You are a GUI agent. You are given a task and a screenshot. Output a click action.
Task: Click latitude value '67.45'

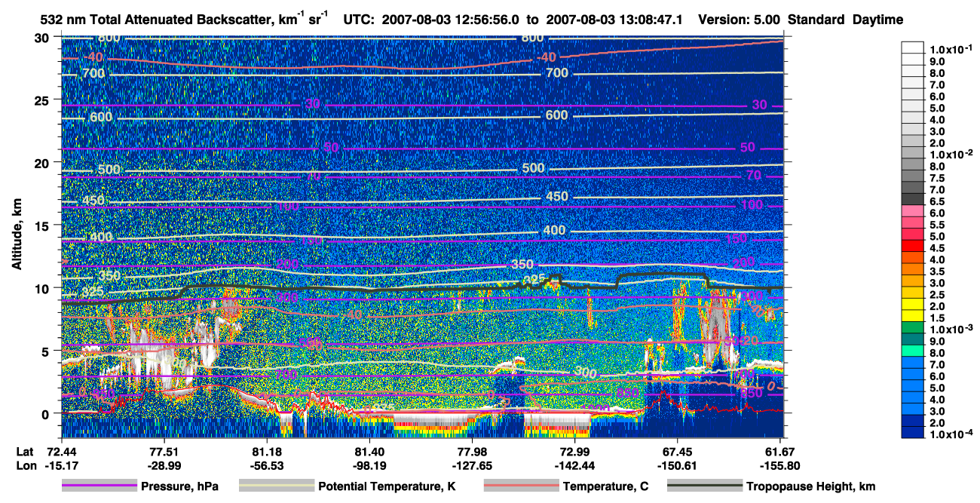pyautogui.click(x=677, y=452)
